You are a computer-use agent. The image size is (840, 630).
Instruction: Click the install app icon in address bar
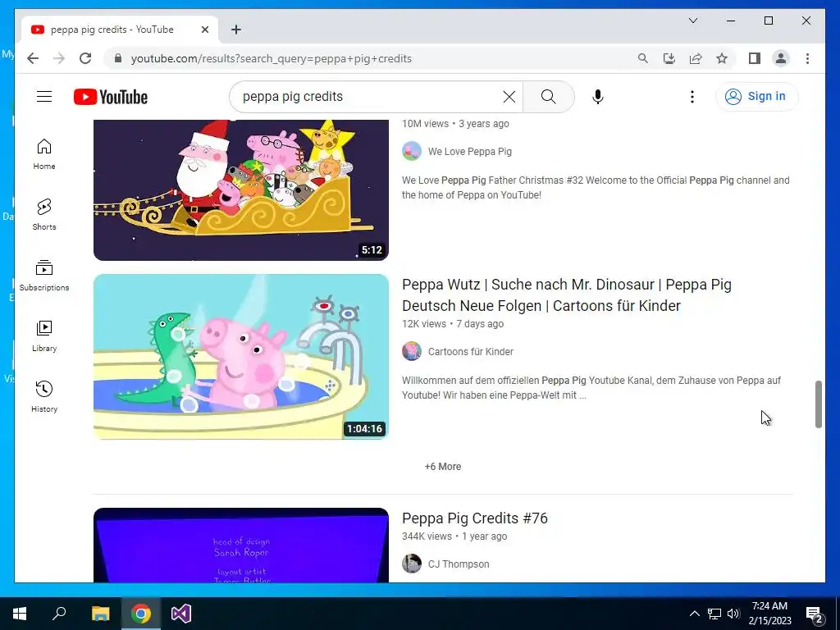pyautogui.click(x=669, y=58)
